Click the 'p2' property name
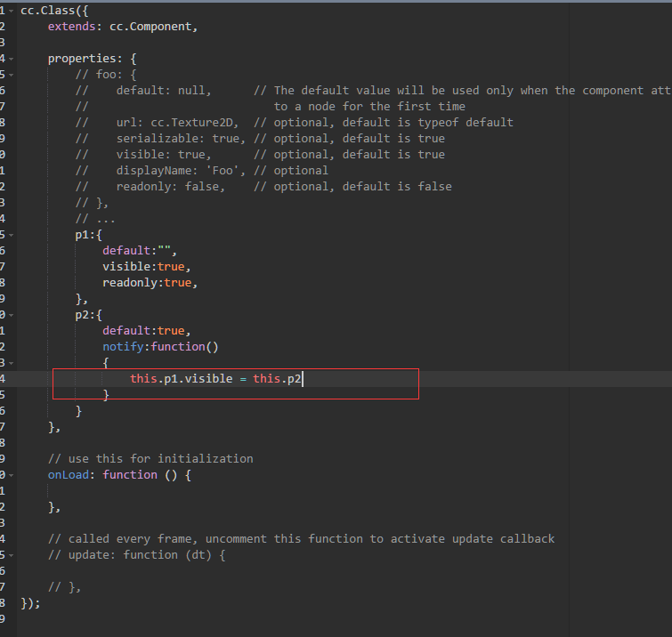672x637 pixels. click(82, 315)
